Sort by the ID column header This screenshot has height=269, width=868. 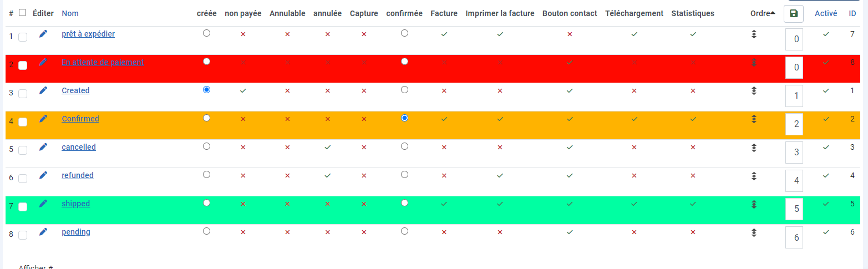tap(852, 13)
